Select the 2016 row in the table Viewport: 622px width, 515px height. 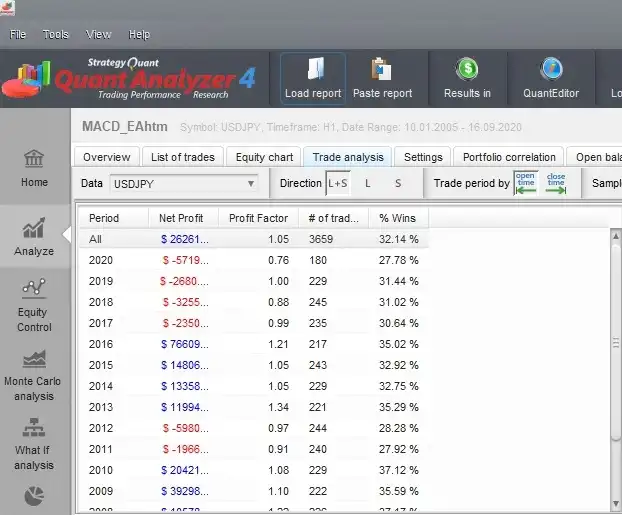tap(250, 343)
